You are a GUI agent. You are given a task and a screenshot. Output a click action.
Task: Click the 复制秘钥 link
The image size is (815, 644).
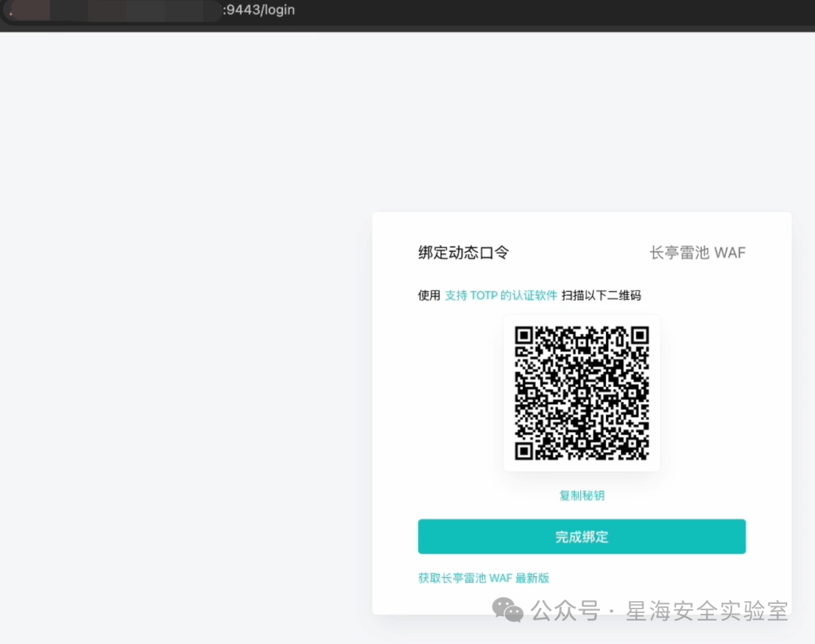(x=582, y=495)
